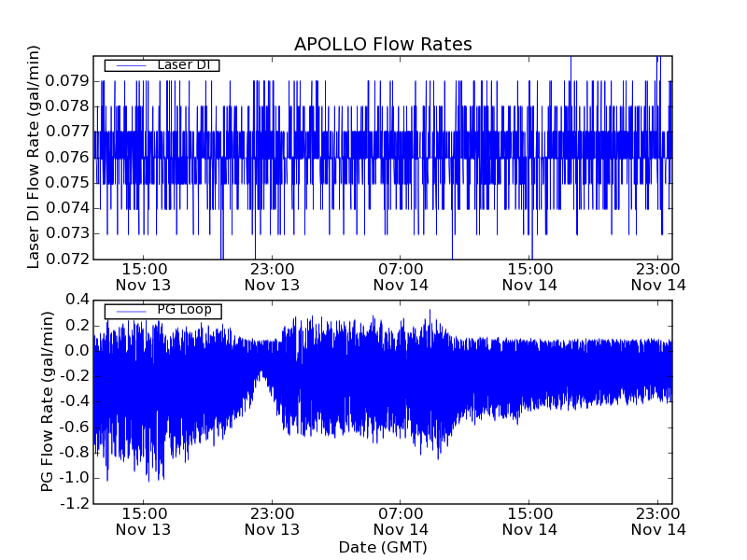Image resolution: width=747 pixels, height=560 pixels.
Task: Click the 0.2 tick label on bottom plot
Action: coord(78,326)
